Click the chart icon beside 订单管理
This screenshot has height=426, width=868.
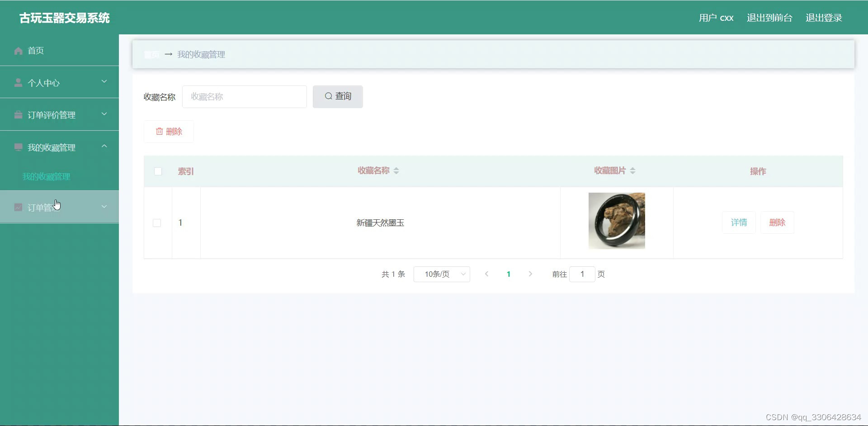pyautogui.click(x=18, y=207)
